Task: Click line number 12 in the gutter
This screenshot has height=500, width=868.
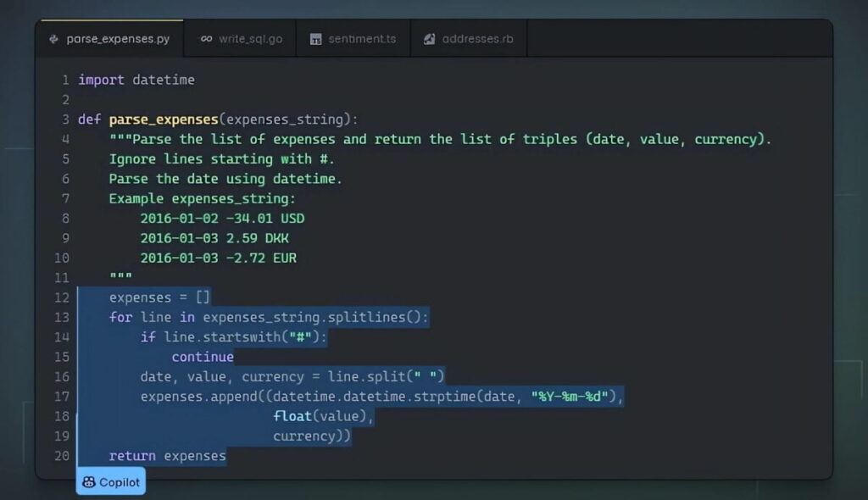Action: click(x=61, y=297)
